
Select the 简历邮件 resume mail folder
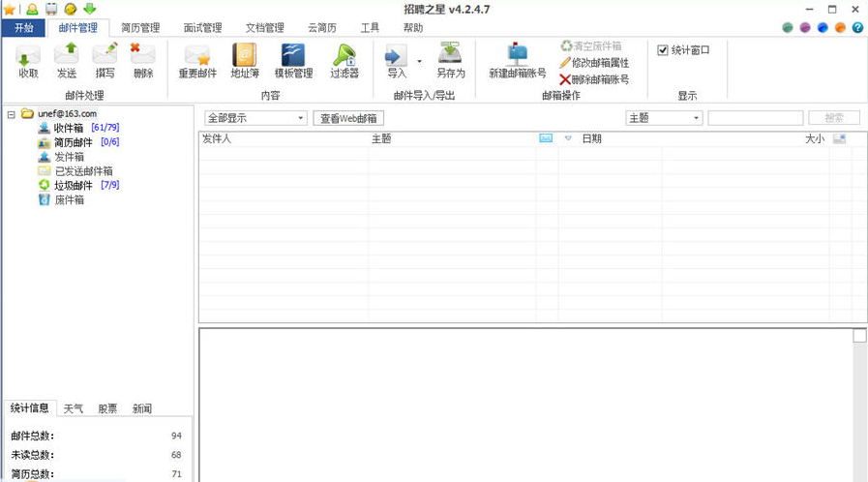point(74,142)
